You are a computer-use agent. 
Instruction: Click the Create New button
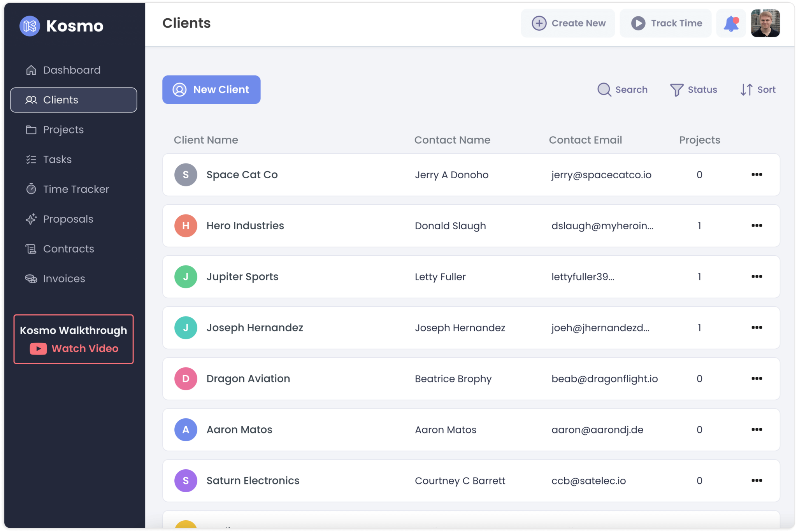click(568, 23)
